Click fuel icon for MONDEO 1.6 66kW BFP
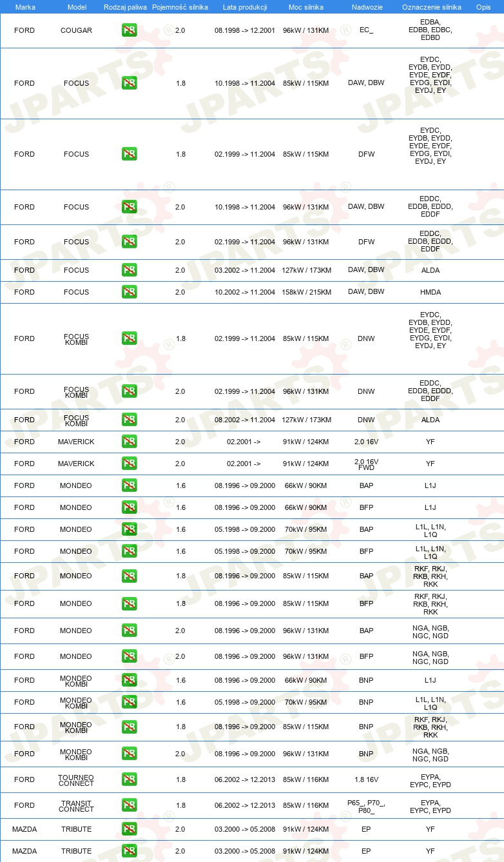Viewport: 504px width, 862px height. (130, 507)
